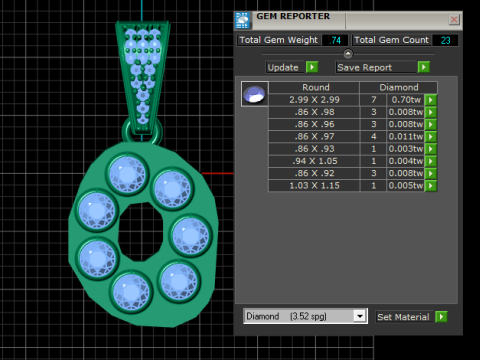
Task: Click the Save Report button
Action: (x=376, y=67)
